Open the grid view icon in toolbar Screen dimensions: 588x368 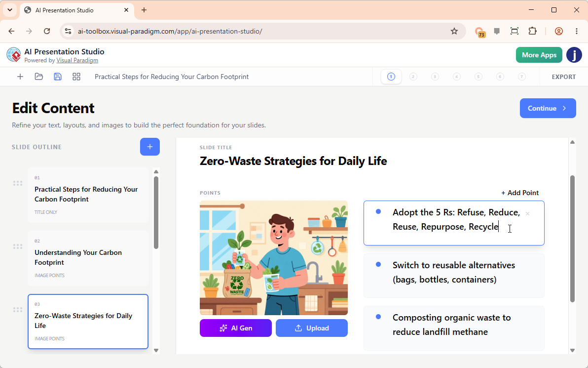pos(76,77)
